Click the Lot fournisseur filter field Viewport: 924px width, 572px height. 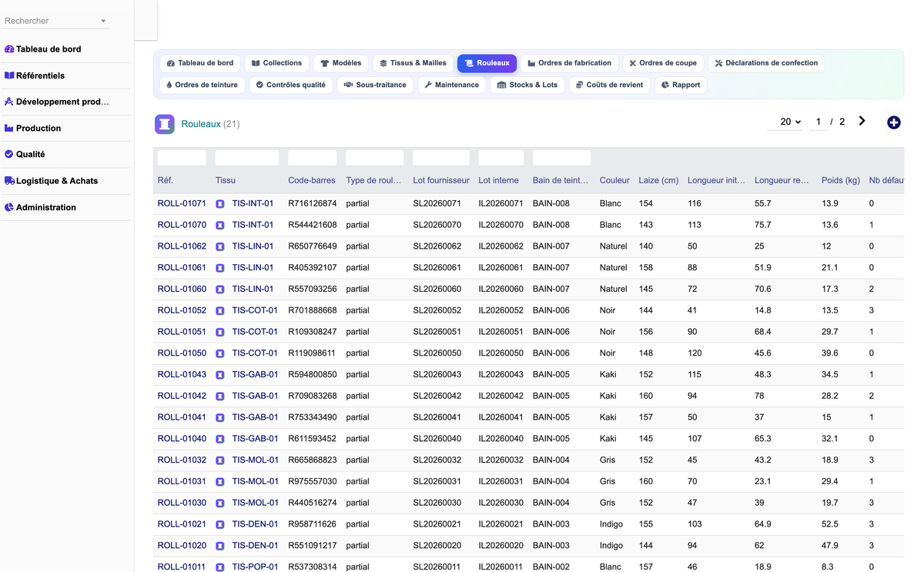tap(441, 158)
